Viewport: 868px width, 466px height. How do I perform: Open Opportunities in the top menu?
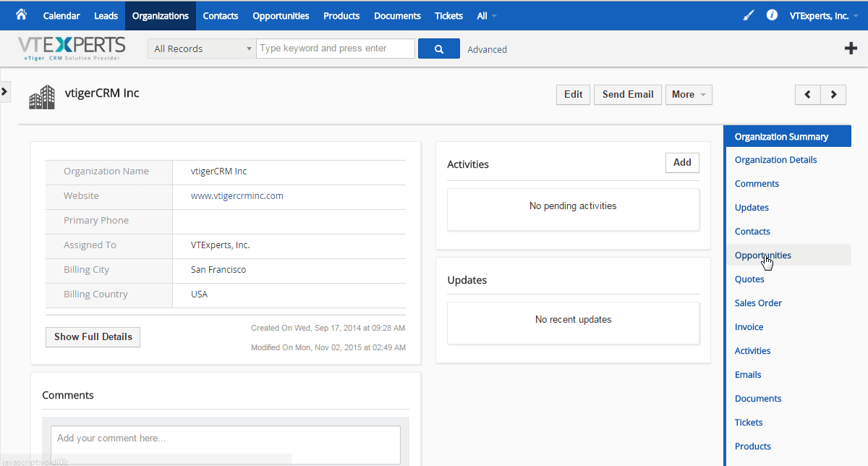[x=281, y=15]
